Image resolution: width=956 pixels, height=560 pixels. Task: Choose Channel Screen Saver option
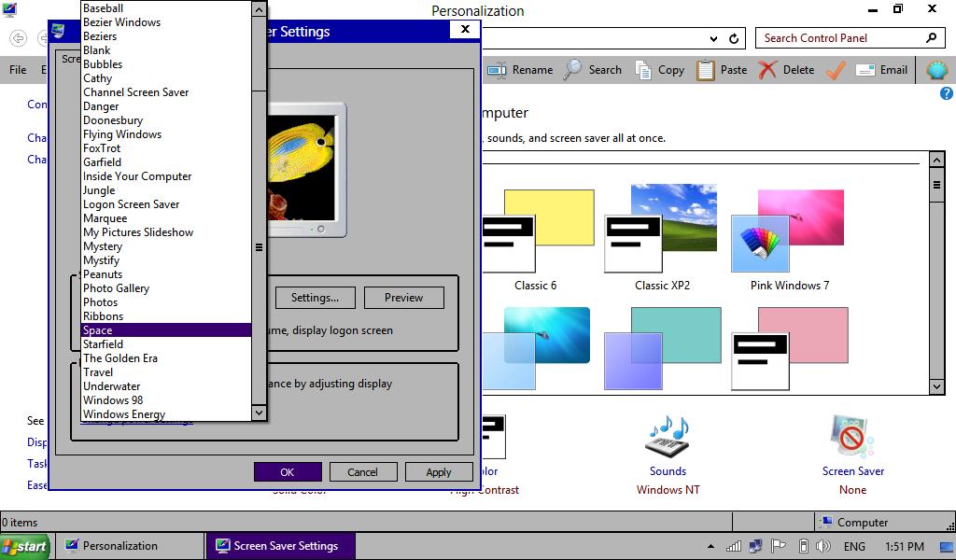pos(166,92)
